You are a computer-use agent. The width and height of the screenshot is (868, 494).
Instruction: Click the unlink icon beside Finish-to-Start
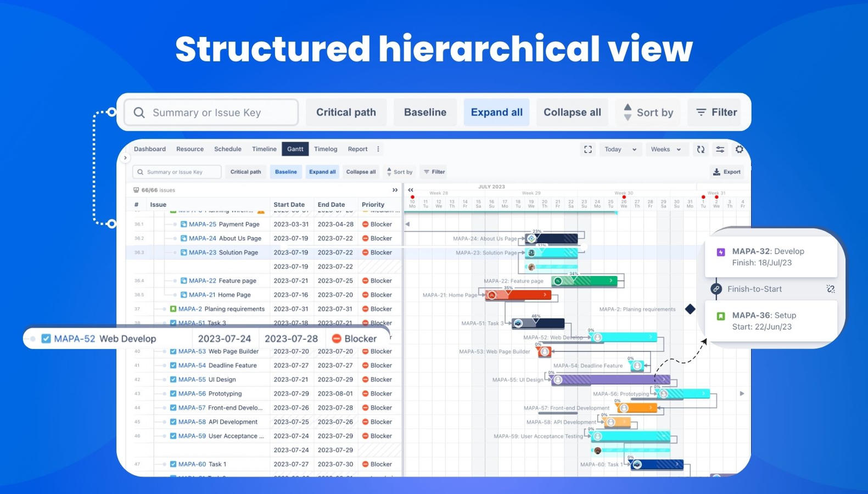point(831,289)
